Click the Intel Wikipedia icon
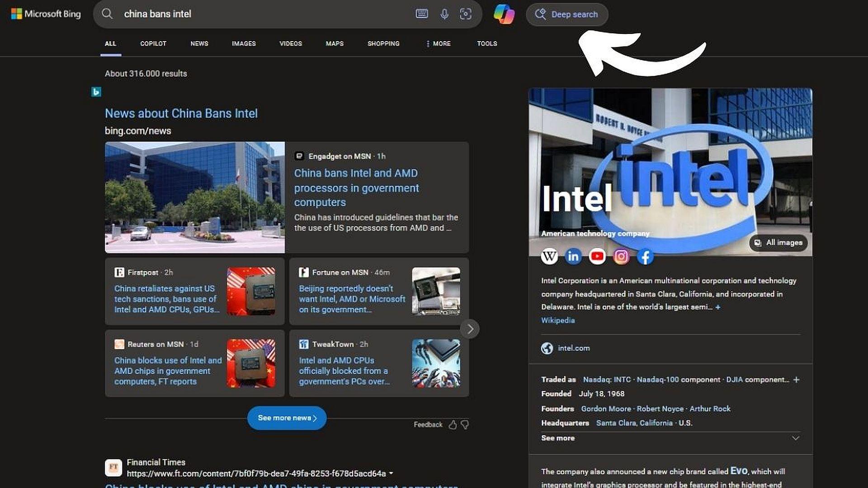Image resolution: width=868 pixels, height=488 pixels. tap(549, 257)
